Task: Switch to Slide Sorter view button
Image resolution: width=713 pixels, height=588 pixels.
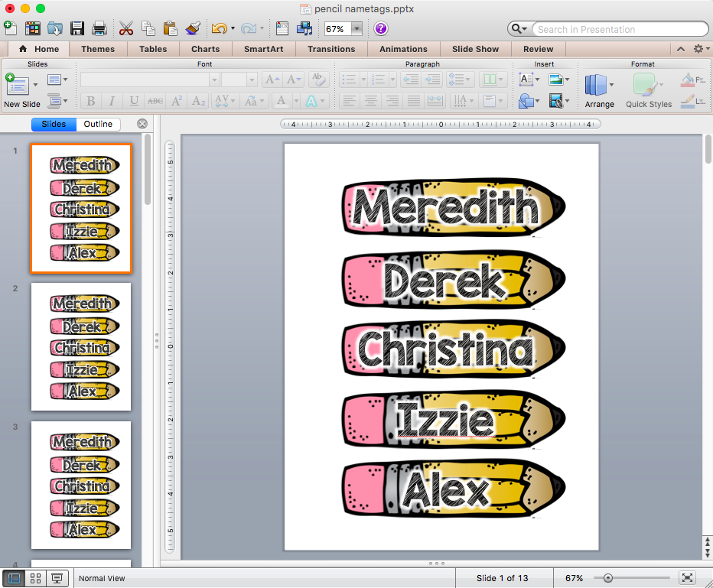Action: [x=35, y=579]
